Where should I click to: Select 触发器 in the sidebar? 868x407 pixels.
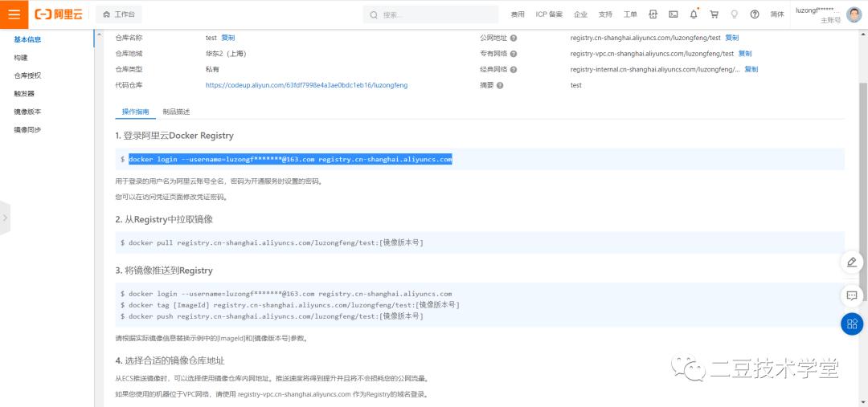pos(24,93)
